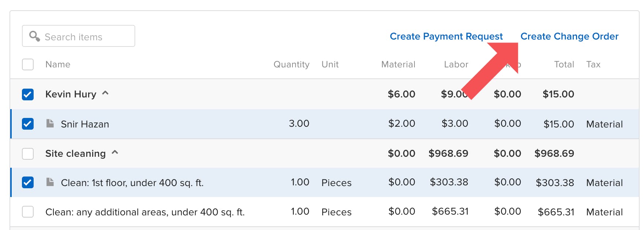The width and height of the screenshot is (644, 230).
Task: Collapse the Site cleaning group
Action: (115, 152)
